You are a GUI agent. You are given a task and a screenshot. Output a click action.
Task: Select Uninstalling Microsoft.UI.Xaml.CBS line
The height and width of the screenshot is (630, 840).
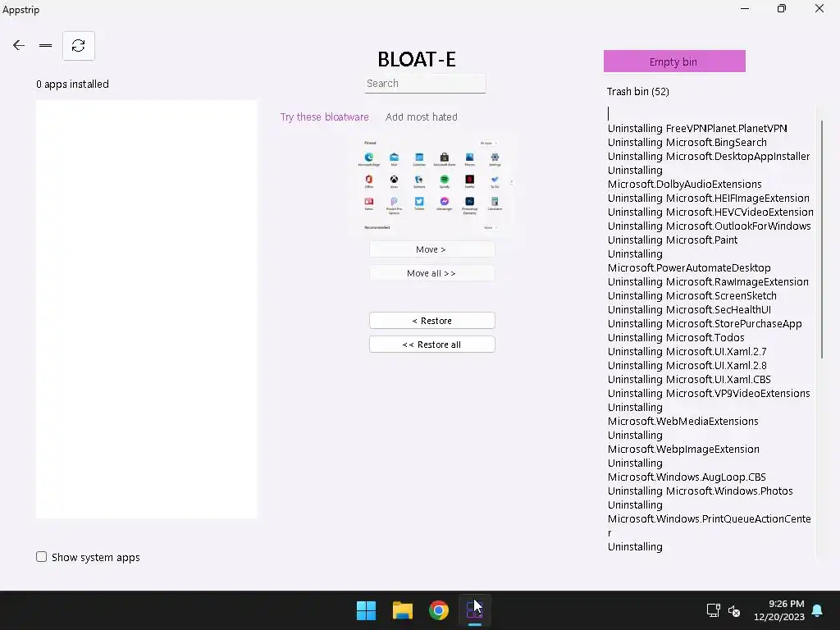689,379
